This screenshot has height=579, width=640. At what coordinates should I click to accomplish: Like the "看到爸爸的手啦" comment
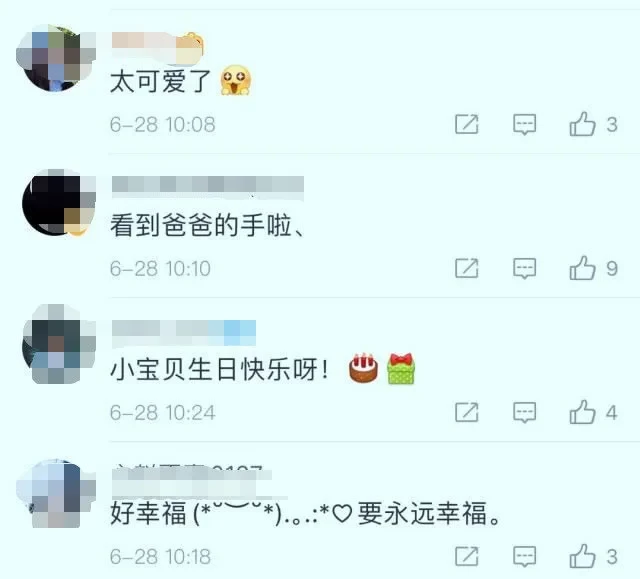point(582,268)
